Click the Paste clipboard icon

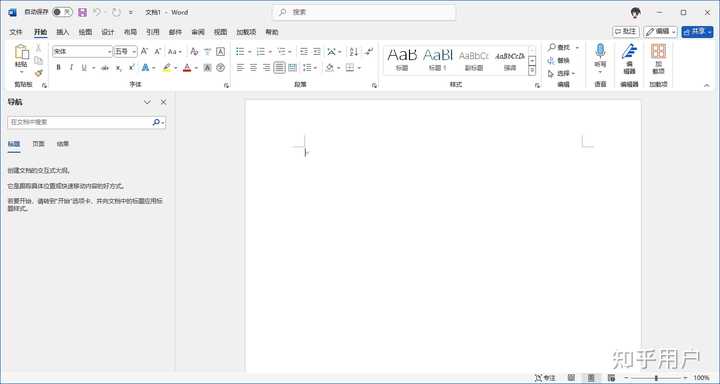[21, 52]
